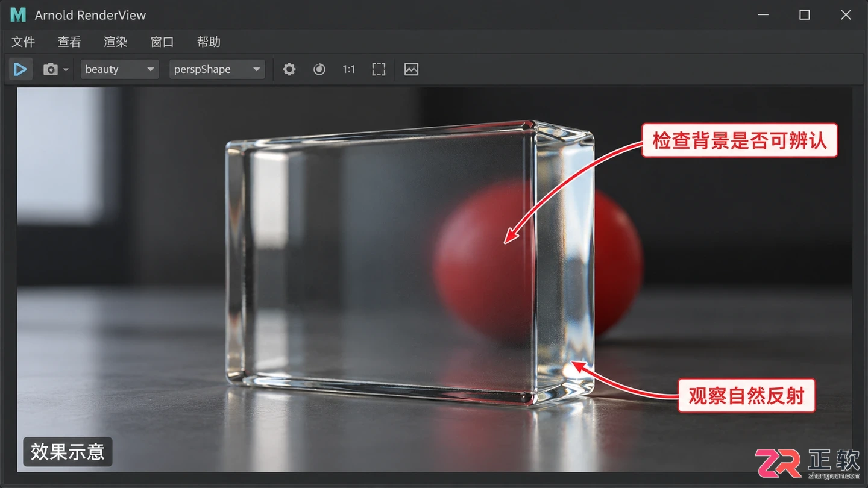Click the circular display icon beside the gear
Image resolution: width=868 pixels, height=488 pixels.
(x=319, y=69)
